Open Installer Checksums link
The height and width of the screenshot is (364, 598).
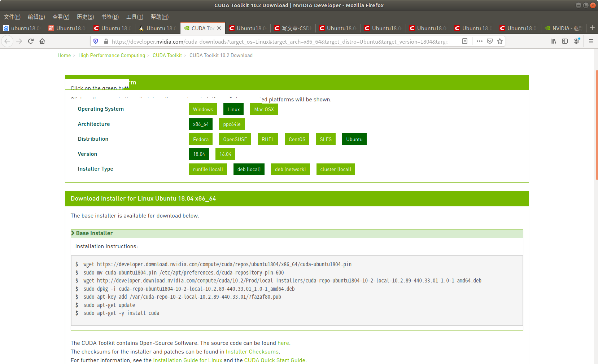click(x=252, y=352)
